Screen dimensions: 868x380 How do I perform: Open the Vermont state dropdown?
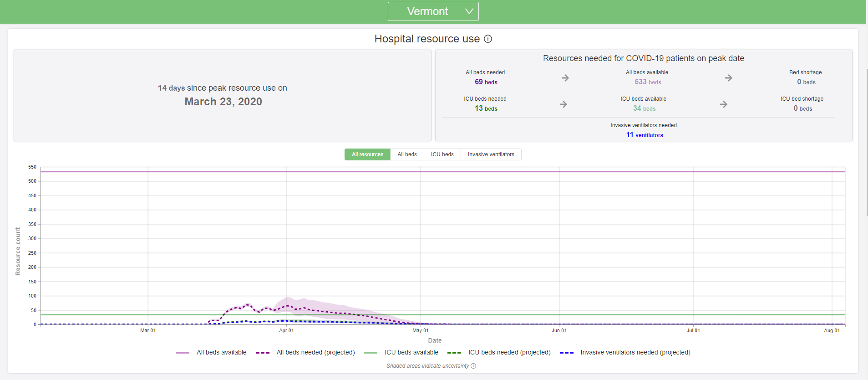(433, 11)
